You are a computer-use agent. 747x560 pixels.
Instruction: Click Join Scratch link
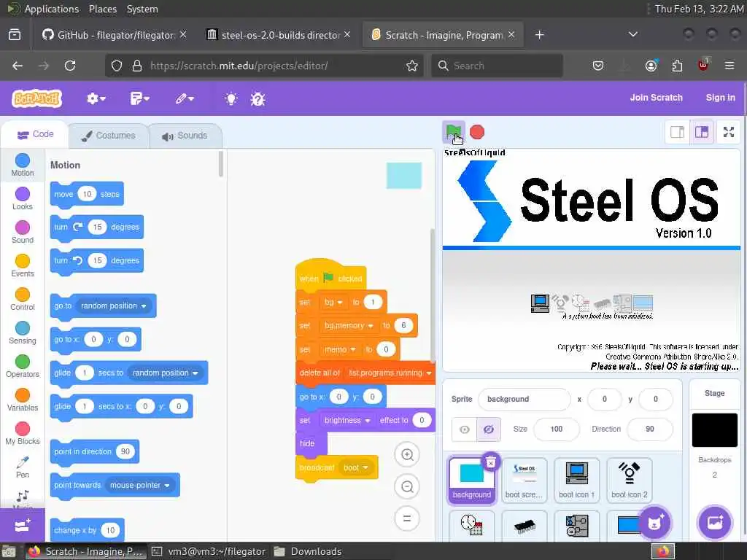[x=656, y=98]
